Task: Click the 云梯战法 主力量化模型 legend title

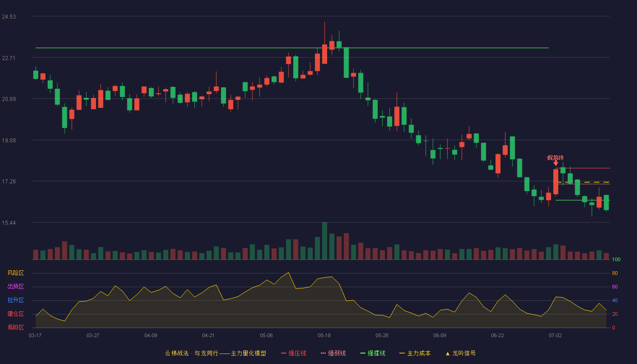Action: tap(215, 353)
